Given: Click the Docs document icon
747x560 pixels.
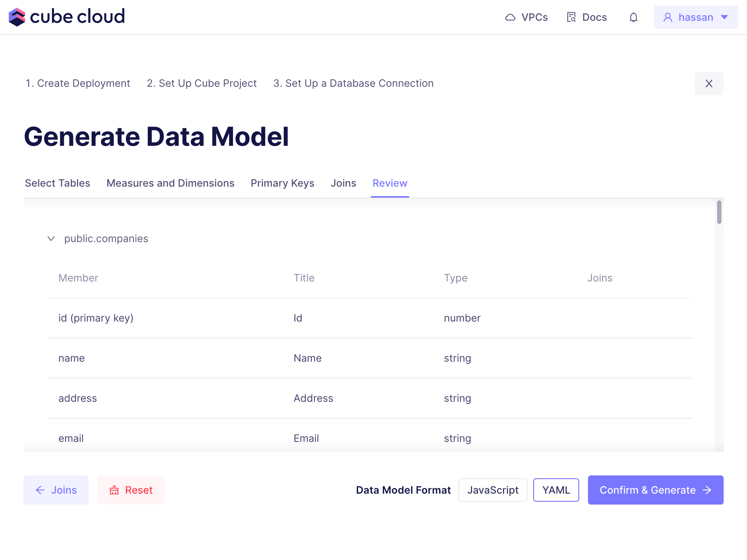Looking at the screenshot, I should coord(571,17).
